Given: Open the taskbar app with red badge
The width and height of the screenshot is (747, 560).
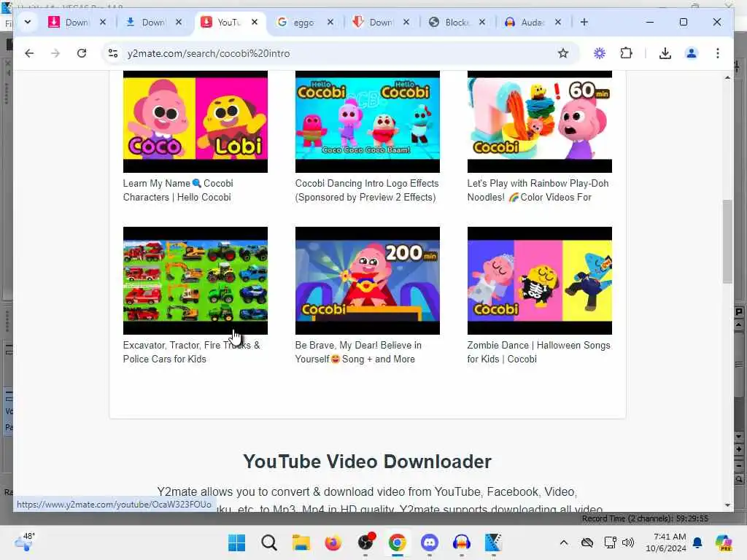Looking at the screenshot, I should pos(366,542).
